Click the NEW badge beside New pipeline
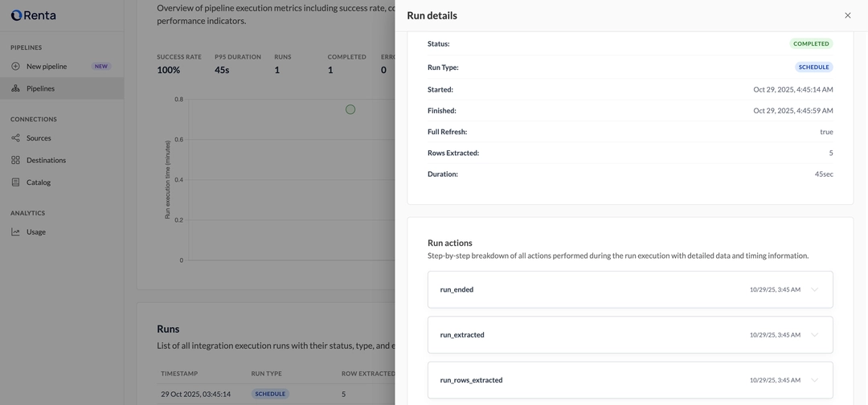 pyautogui.click(x=101, y=66)
